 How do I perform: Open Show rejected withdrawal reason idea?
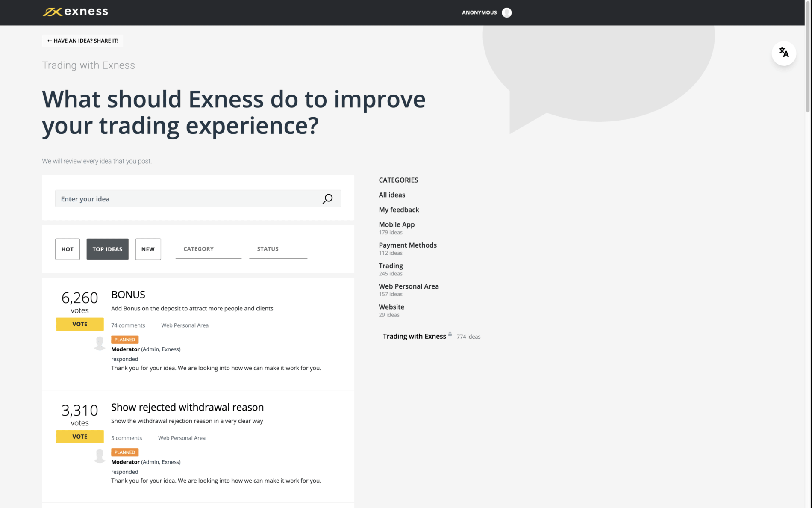pos(188,407)
